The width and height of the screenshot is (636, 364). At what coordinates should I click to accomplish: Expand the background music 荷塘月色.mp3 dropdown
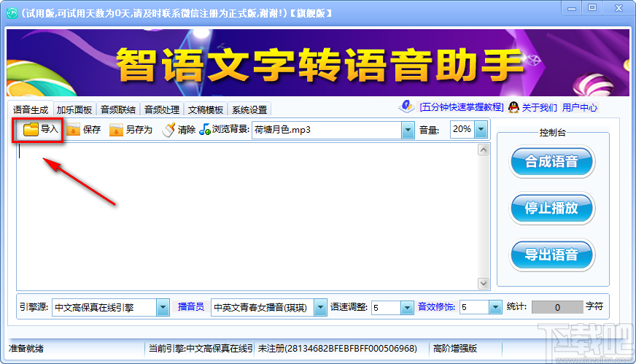[x=408, y=131]
